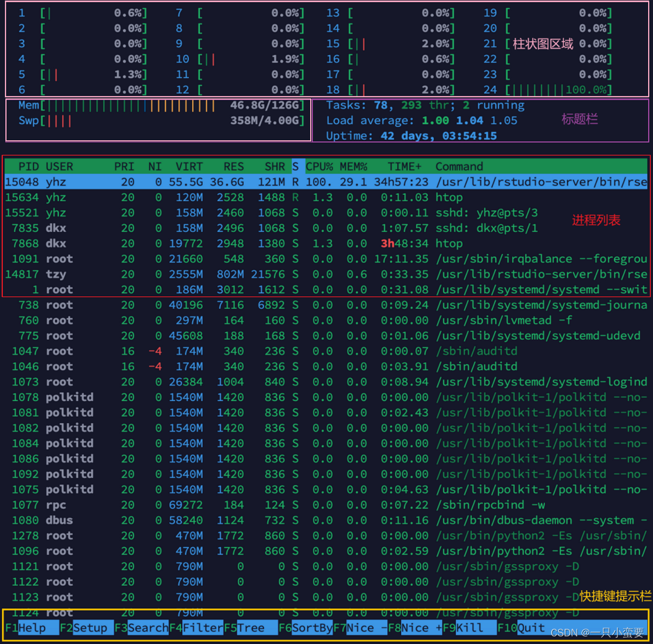Open the F4 Filter option
Viewport: 653px width, 644px height.
click(x=196, y=628)
